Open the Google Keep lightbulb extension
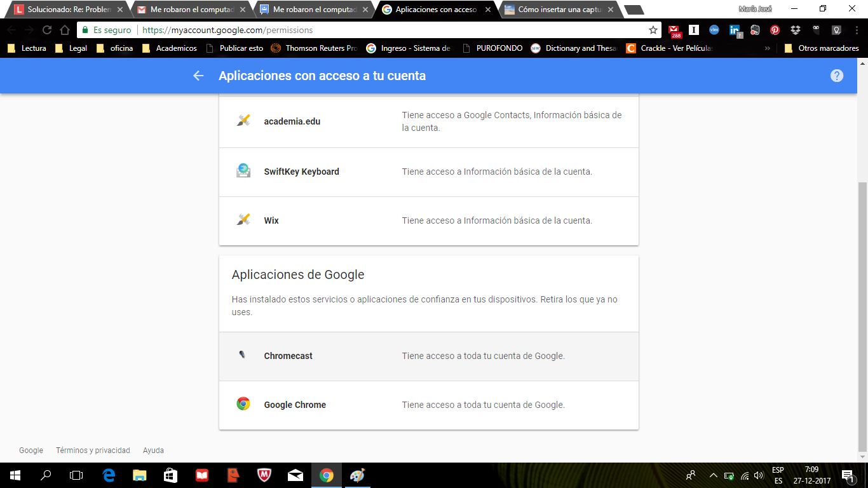 [836, 30]
